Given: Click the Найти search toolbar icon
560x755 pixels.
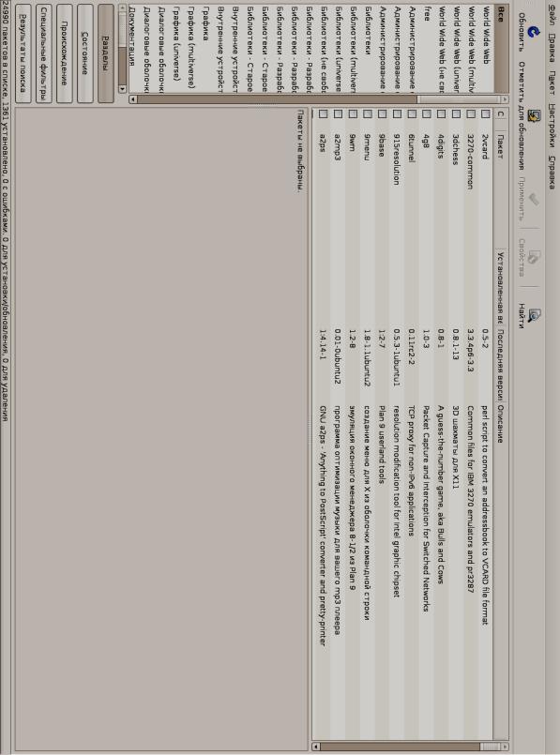Looking at the screenshot, I should [x=534, y=315].
